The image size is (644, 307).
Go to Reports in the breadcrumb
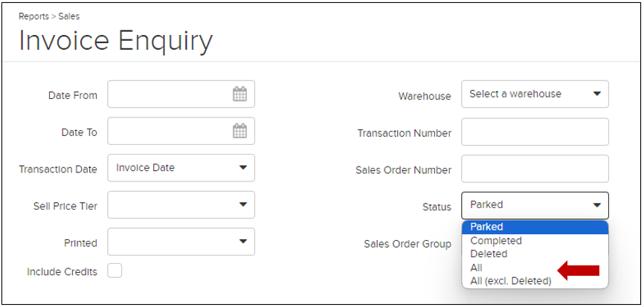point(33,16)
